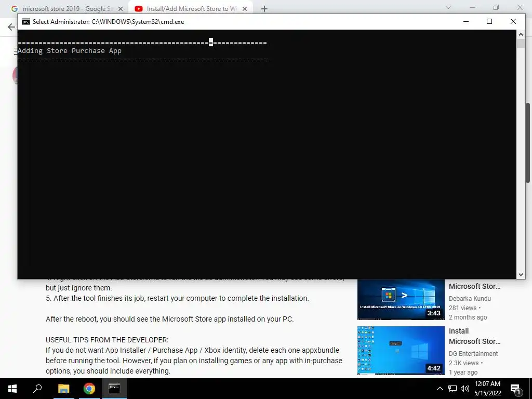This screenshot has width=532, height=399.
Task: Switch to Chrome from taskbar
Action: [89, 389]
